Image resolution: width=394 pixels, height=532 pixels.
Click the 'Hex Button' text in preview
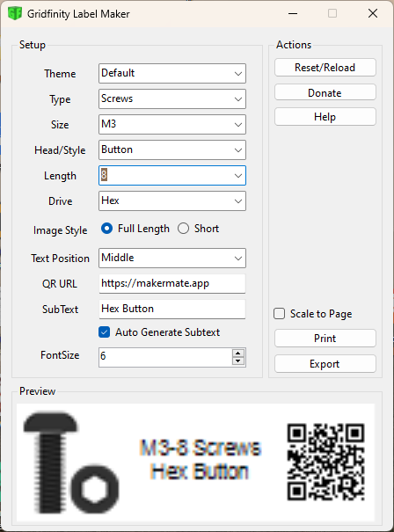click(x=200, y=471)
